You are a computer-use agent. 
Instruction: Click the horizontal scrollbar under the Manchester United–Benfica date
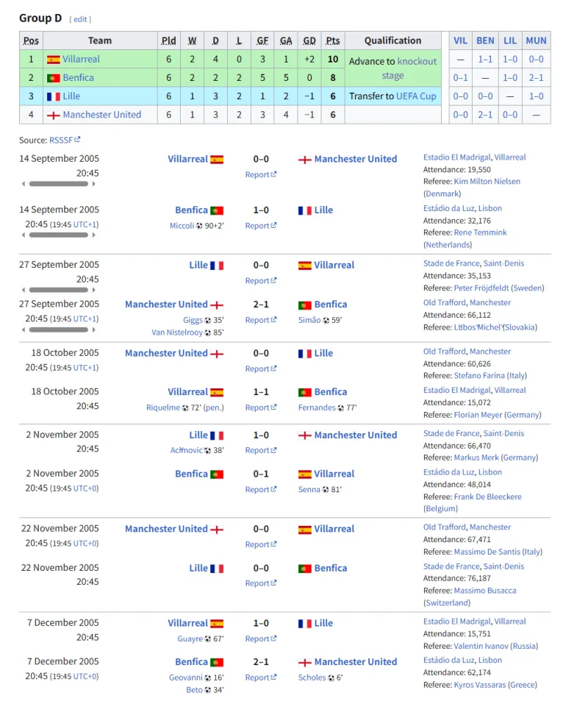click(59, 330)
